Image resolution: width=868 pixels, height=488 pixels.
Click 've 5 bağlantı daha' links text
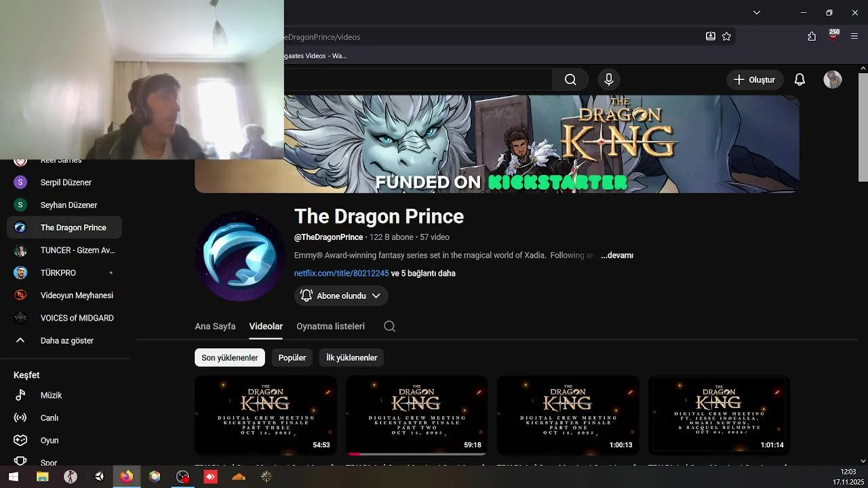pos(423,273)
